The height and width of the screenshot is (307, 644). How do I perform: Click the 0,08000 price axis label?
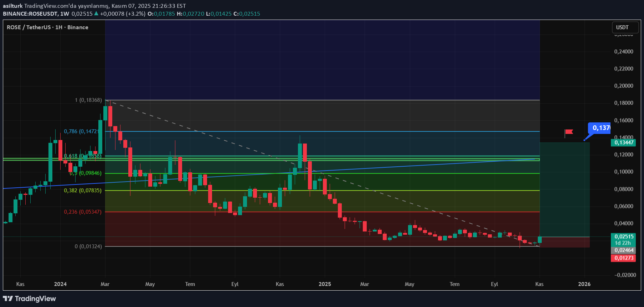(x=624, y=189)
